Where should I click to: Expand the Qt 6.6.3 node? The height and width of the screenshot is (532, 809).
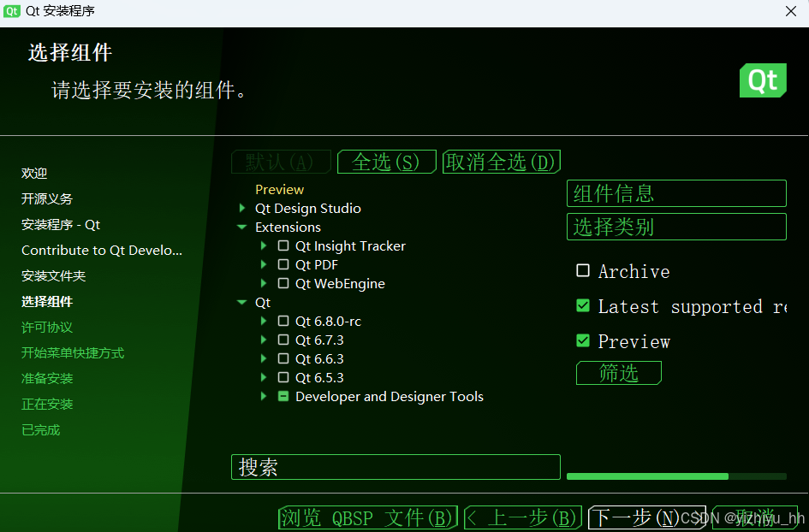pos(264,358)
